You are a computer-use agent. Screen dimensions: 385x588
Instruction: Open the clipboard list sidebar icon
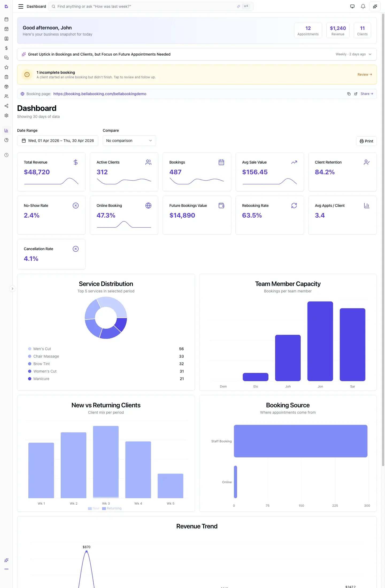coord(6,77)
